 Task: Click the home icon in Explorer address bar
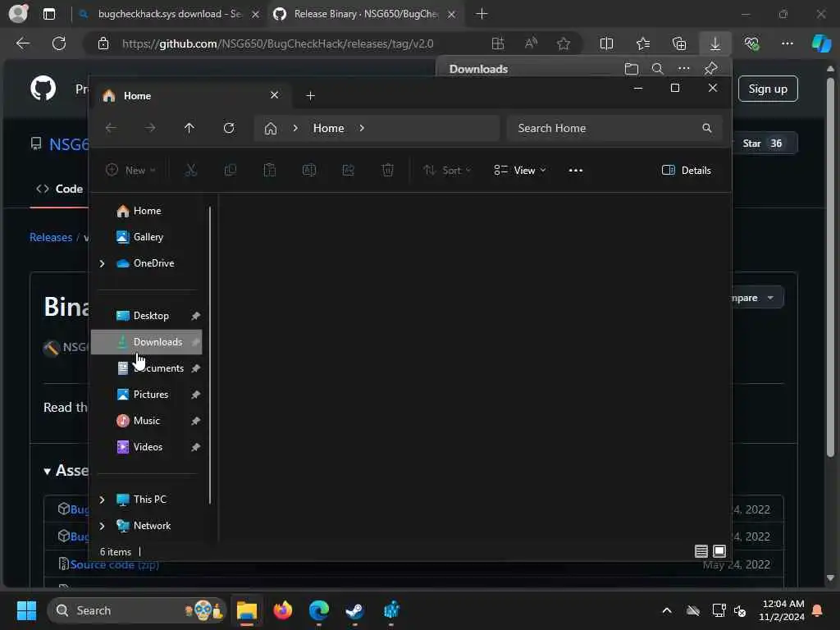pos(271,128)
